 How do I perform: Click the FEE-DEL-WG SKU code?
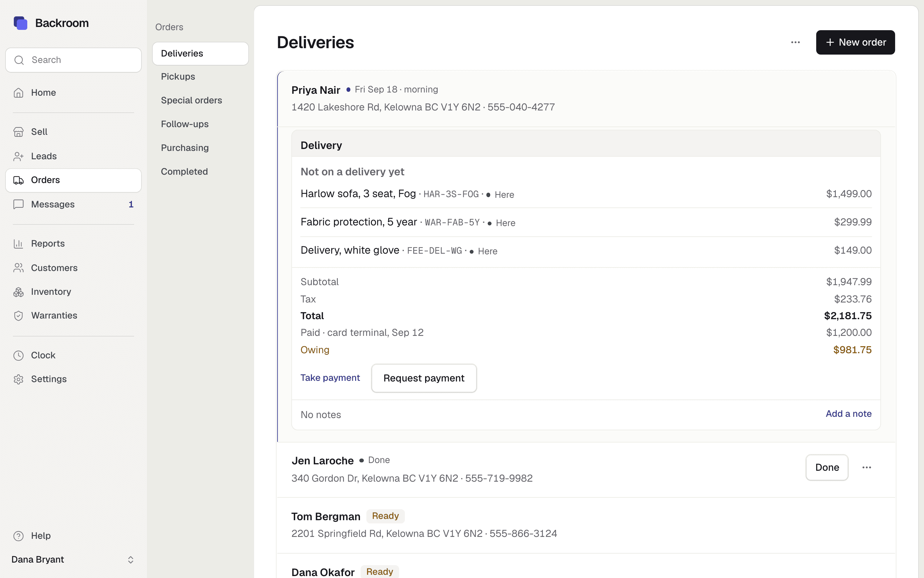pyautogui.click(x=434, y=251)
